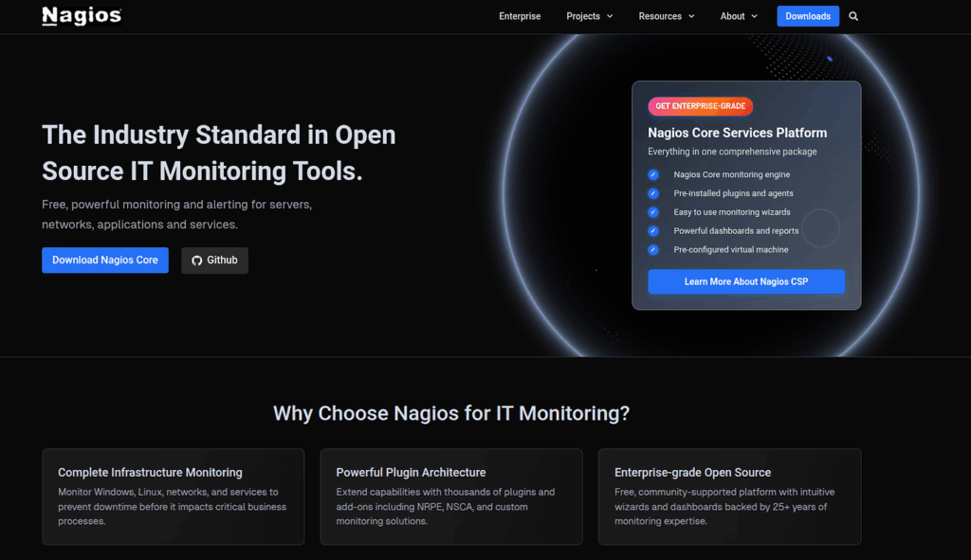The image size is (971, 560).
Task: Click the checkmark beside Pre-configured virtual machine
Action: point(652,249)
